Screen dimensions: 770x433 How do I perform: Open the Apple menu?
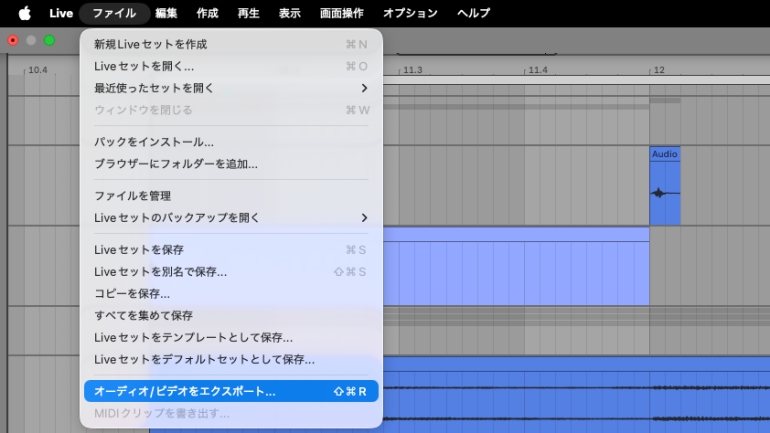[25, 13]
